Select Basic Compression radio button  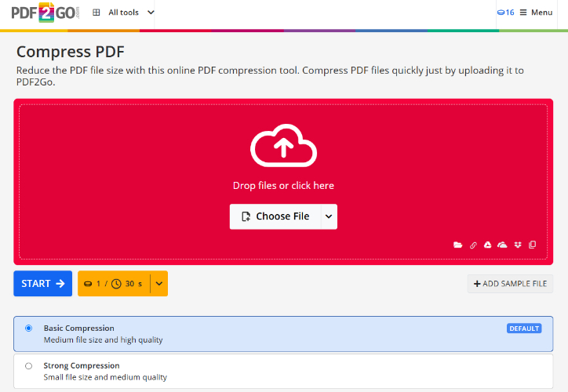coord(28,328)
